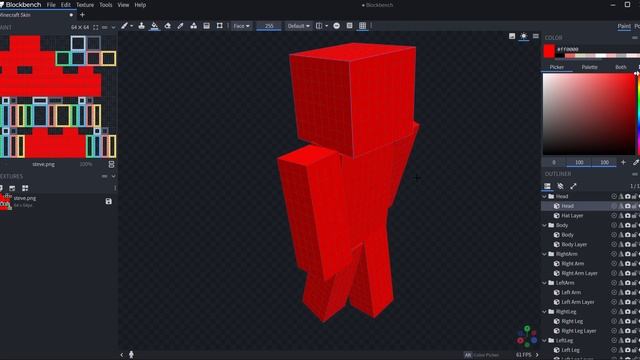The image size is (640, 360).
Task: Toggle camera visibility icon of Hat Layer
Action: tap(628, 216)
